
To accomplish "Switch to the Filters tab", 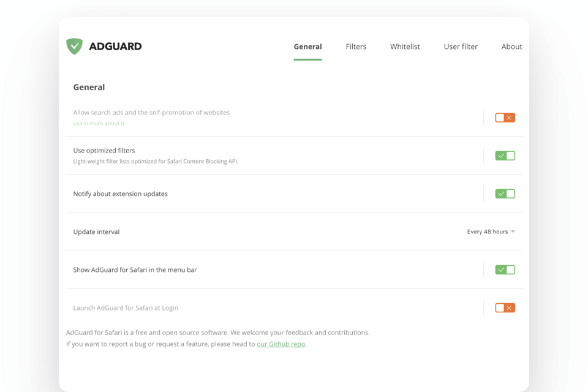I will click(356, 47).
